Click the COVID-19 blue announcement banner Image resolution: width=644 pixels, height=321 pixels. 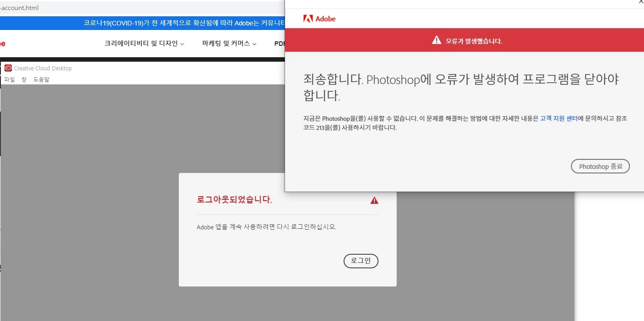[x=142, y=23]
